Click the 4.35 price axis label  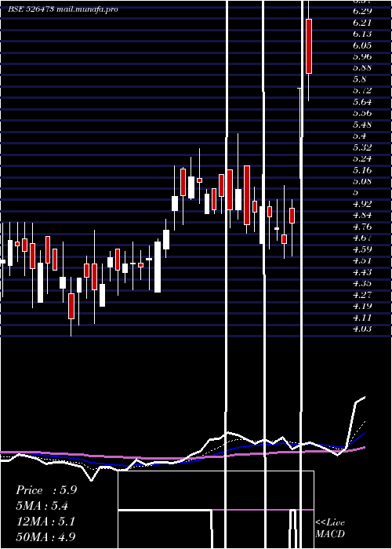point(362,284)
